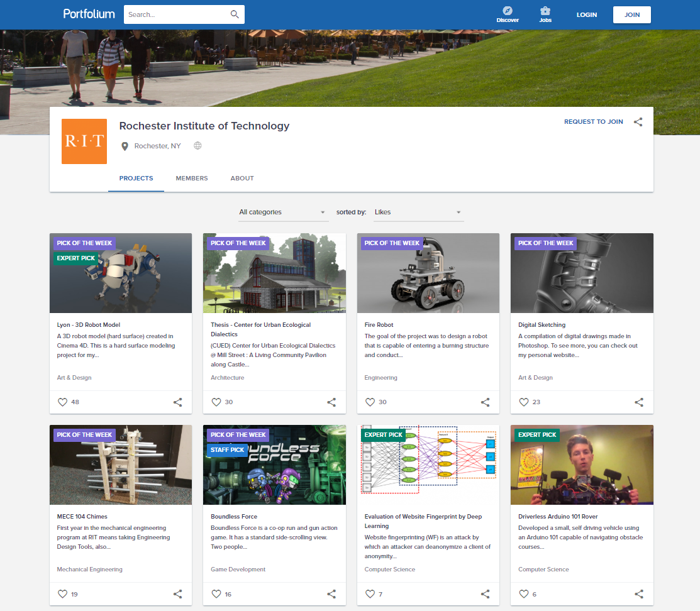The height and width of the screenshot is (611, 700).
Task: Open the About tab
Action: [242, 179]
